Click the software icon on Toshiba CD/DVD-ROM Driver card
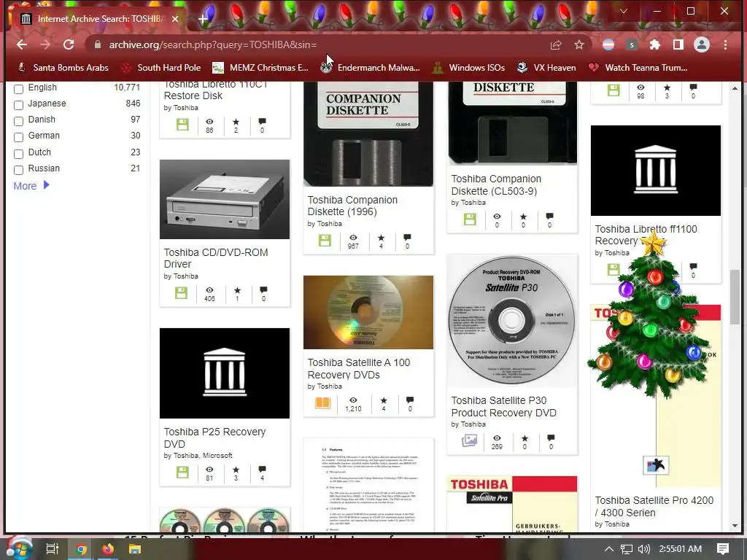Image resolution: width=747 pixels, height=560 pixels. pos(181,293)
